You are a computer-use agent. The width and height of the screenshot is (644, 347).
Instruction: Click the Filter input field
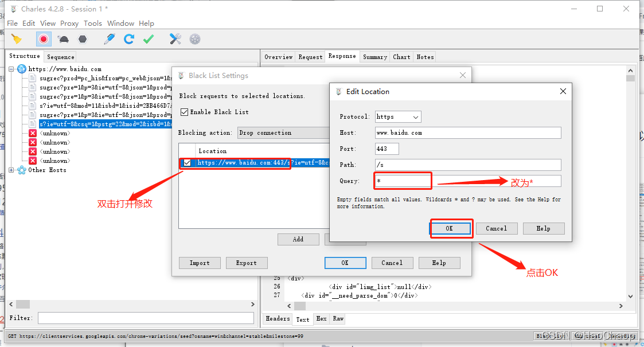coord(146,318)
